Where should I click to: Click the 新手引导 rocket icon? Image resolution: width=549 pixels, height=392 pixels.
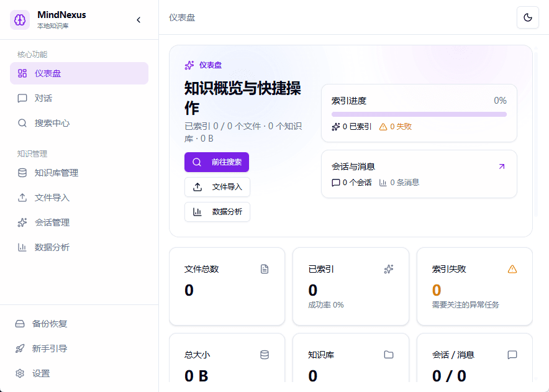coord(20,349)
